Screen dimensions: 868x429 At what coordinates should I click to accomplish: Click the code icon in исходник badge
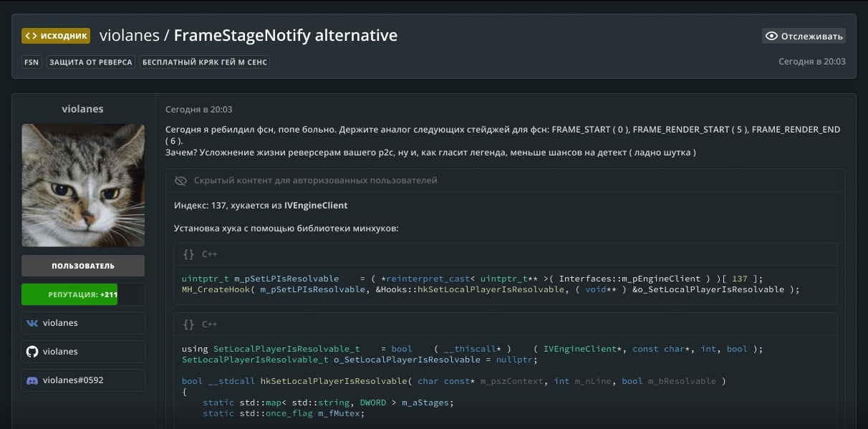(x=31, y=36)
